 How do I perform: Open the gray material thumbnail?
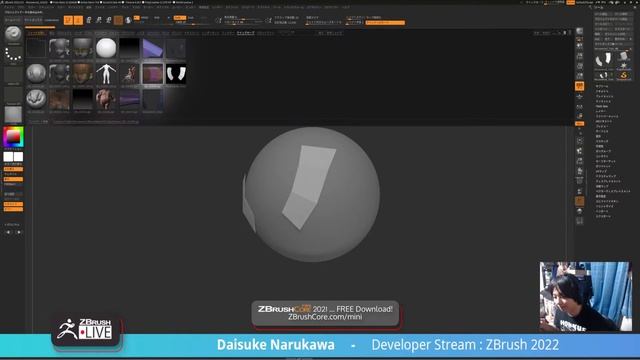pos(13,115)
